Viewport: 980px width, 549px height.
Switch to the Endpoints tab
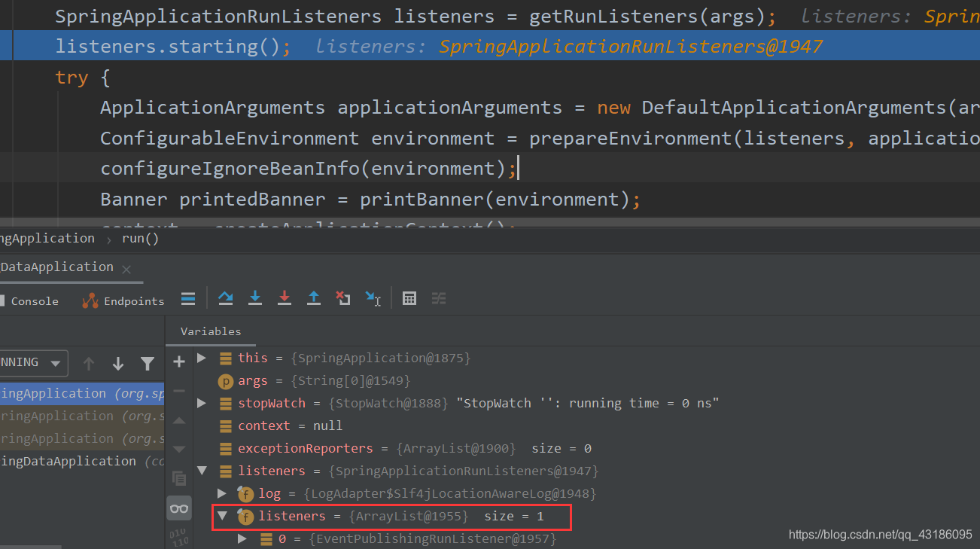click(123, 300)
